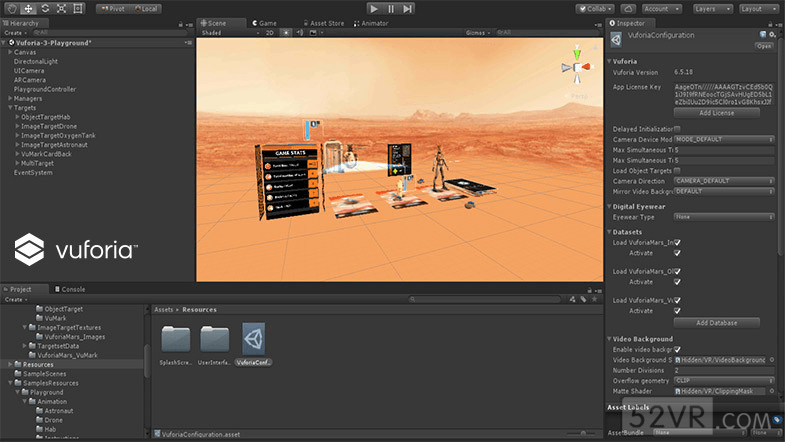Image resolution: width=785 pixels, height=442 pixels.
Task: Open cloud services icon
Action: pyautogui.click(x=628, y=9)
